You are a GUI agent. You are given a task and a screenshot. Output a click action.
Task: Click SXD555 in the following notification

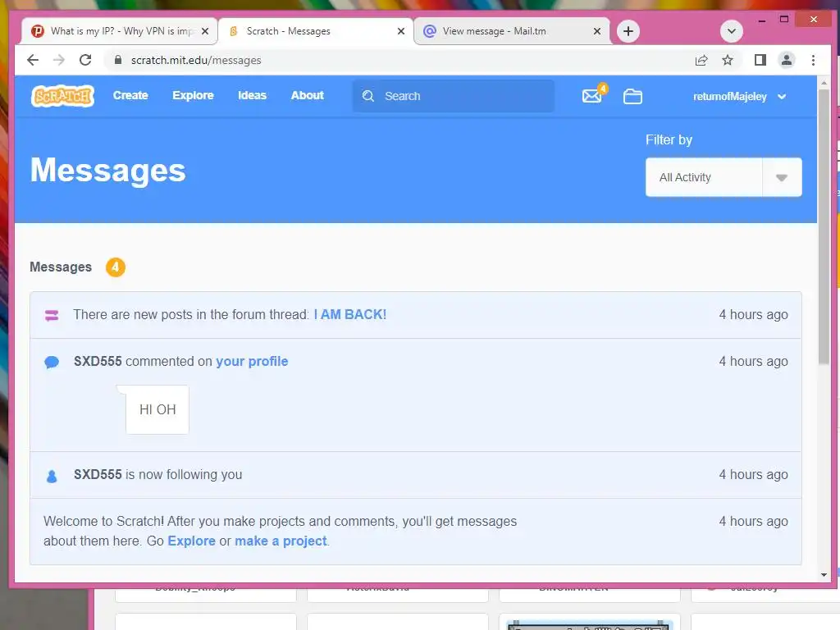click(98, 475)
